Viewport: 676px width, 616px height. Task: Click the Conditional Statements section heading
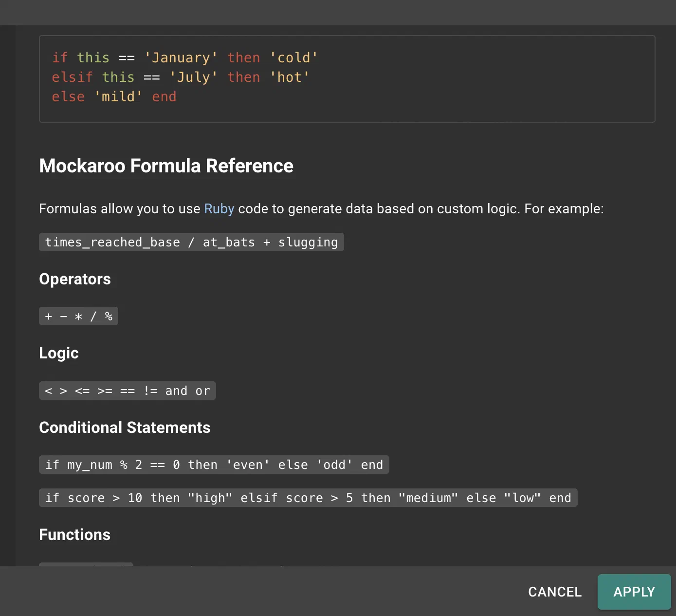pyautogui.click(x=125, y=428)
